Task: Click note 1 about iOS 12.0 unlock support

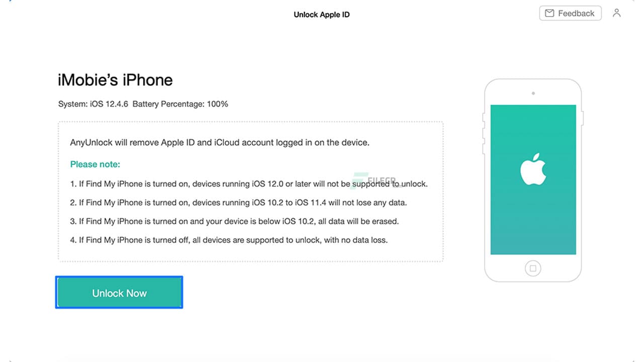Action: click(249, 184)
